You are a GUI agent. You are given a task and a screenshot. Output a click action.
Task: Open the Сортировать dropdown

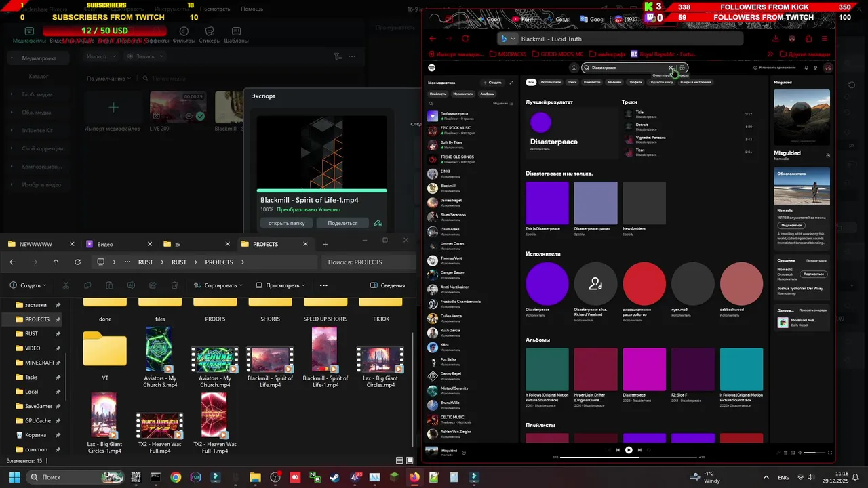220,285
